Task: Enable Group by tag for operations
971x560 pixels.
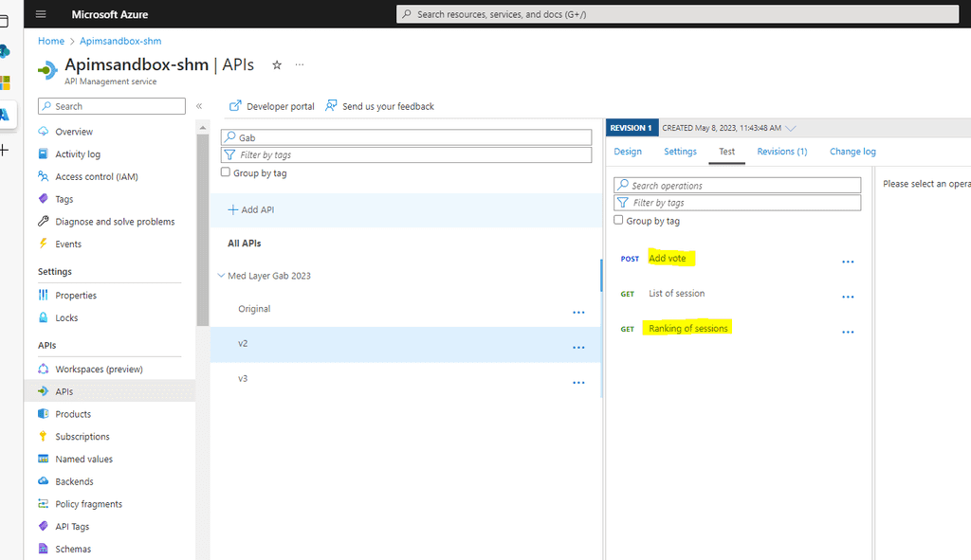Action: pyautogui.click(x=618, y=220)
